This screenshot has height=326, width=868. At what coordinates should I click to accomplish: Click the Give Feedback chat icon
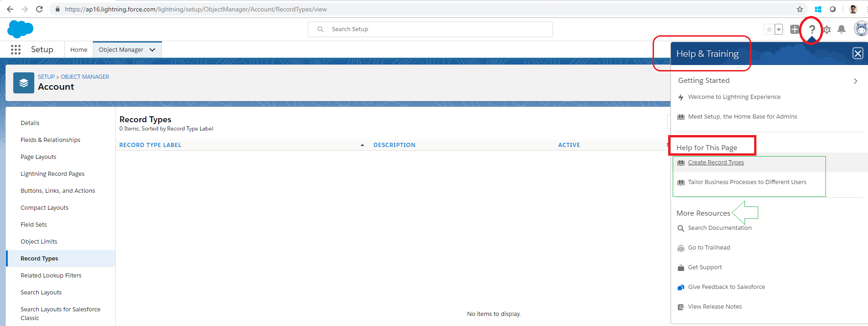click(x=680, y=288)
